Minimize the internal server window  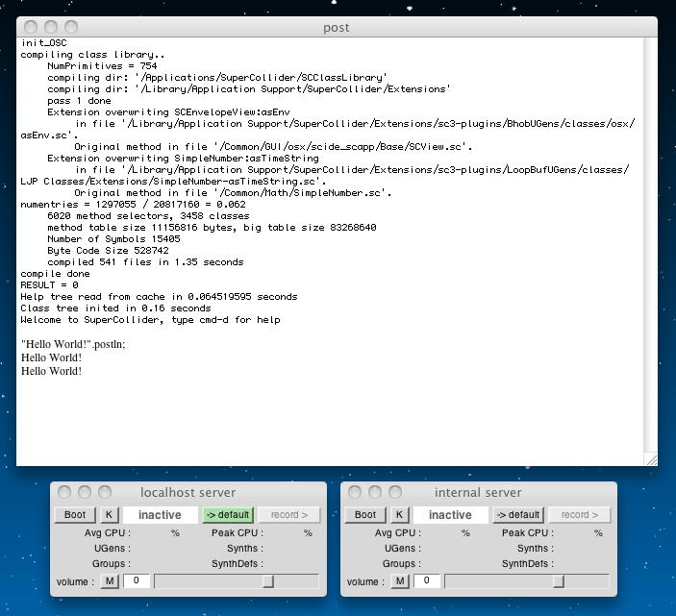(x=375, y=492)
